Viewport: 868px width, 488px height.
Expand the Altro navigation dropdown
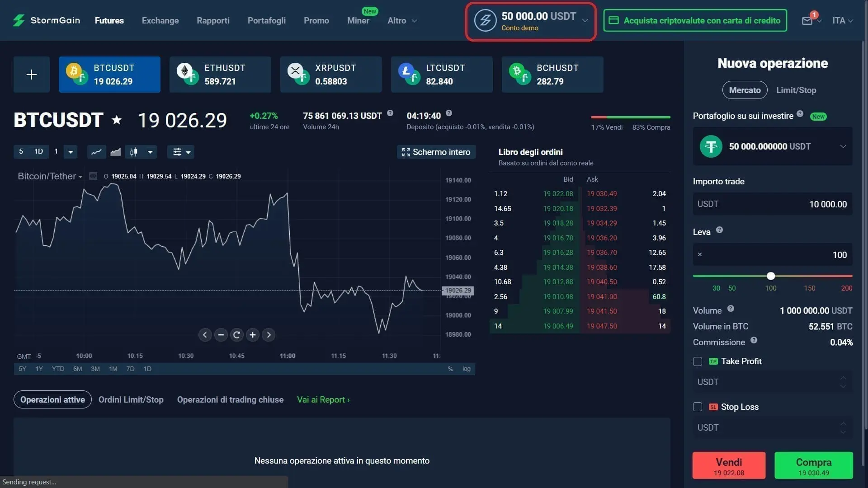[401, 20]
